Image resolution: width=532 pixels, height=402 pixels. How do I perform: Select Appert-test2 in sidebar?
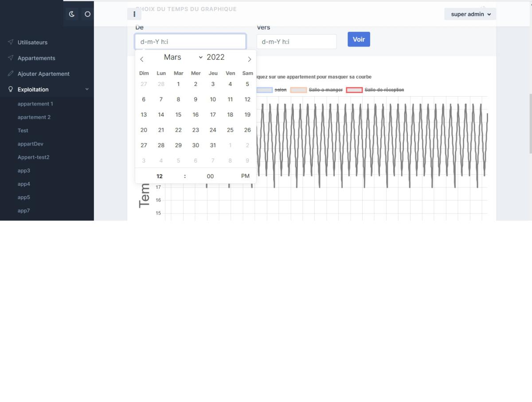34,157
